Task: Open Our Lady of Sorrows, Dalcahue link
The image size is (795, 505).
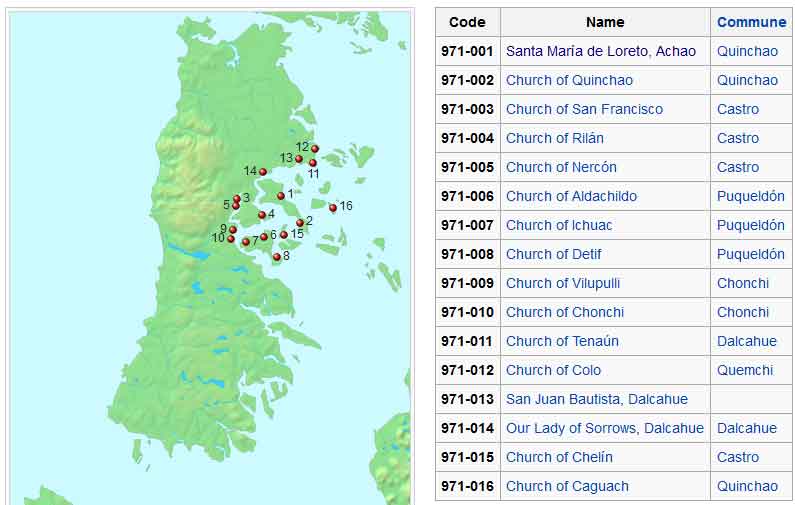Action: (x=604, y=428)
